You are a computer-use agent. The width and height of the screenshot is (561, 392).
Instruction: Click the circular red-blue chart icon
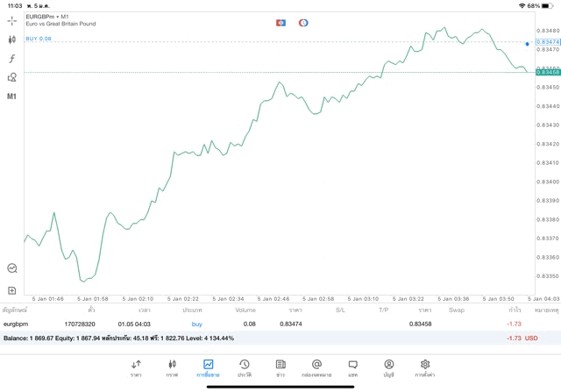[303, 22]
